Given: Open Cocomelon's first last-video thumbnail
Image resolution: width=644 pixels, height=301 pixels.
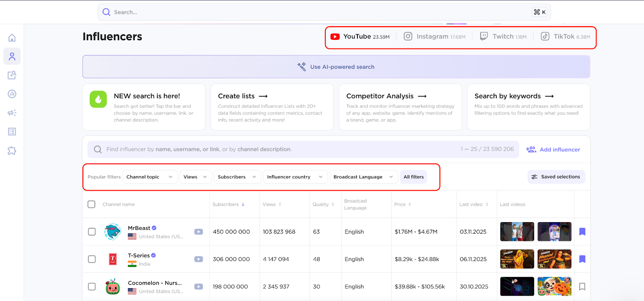Looking at the screenshot, I should [x=517, y=287].
